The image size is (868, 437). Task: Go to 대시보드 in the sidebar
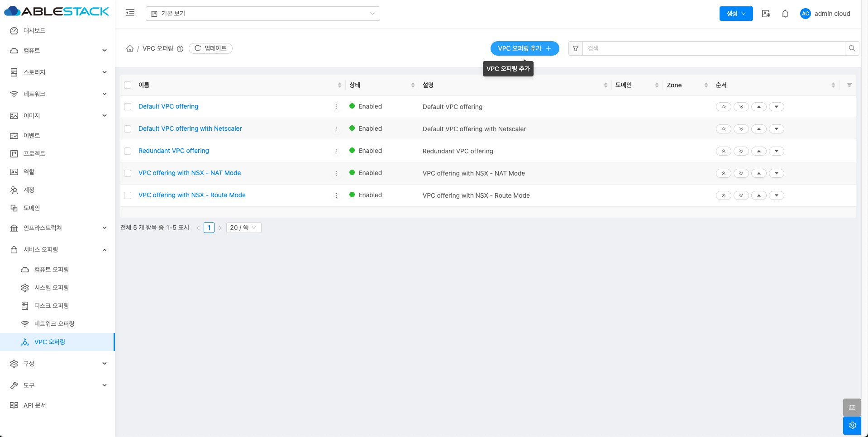34,31
